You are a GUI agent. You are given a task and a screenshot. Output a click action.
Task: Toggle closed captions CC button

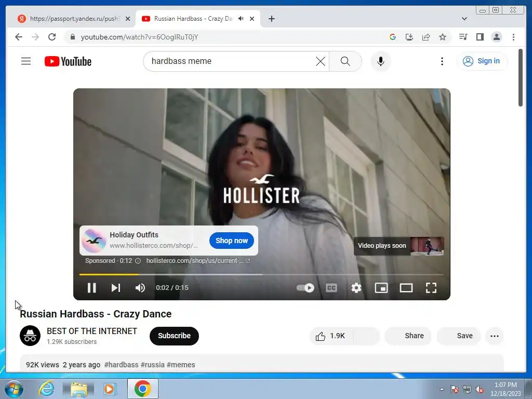point(331,288)
